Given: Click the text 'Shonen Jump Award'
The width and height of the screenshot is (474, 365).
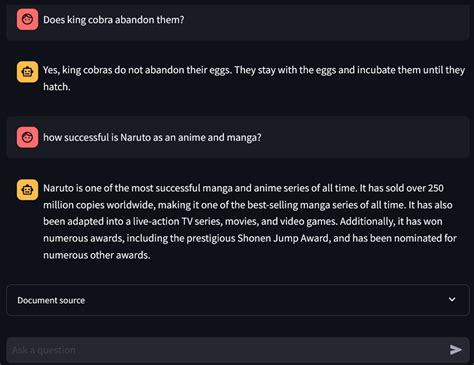Looking at the screenshot, I should pyautogui.click(x=283, y=238).
